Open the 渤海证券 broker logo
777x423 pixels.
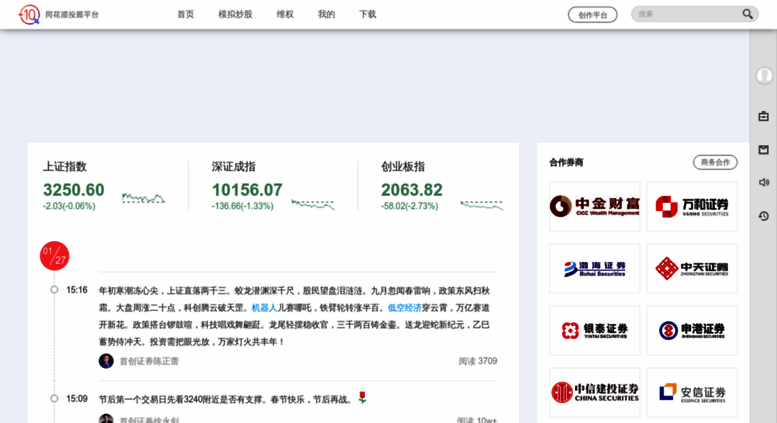point(595,268)
